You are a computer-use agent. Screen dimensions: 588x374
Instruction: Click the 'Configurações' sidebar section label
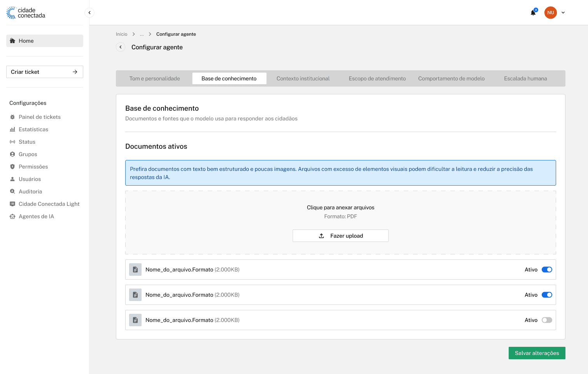(x=28, y=103)
